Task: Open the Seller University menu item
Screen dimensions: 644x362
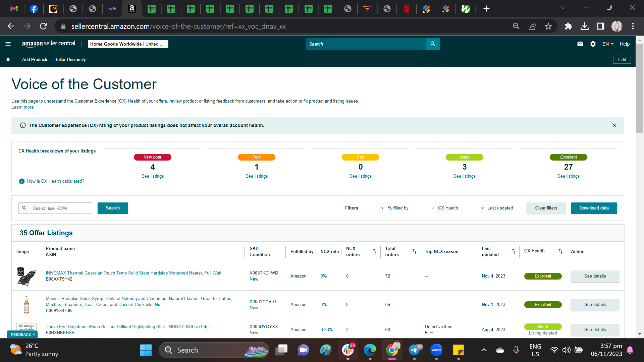Action: click(x=70, y=60)
